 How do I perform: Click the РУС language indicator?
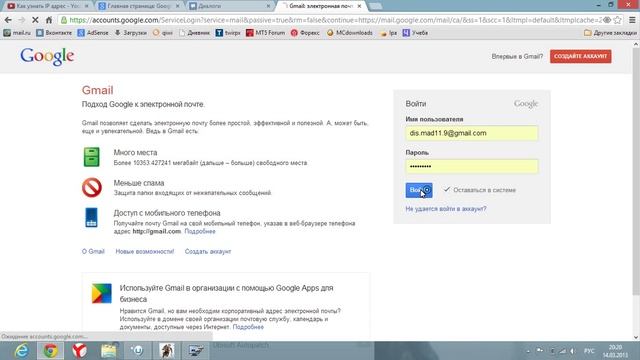(589, 351)
